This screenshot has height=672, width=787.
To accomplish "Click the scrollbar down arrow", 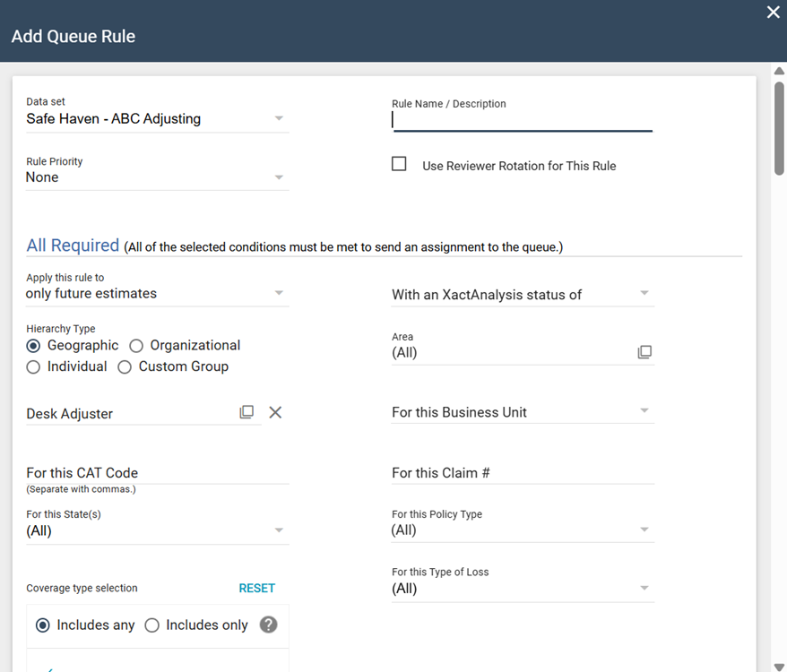I will tap(778, 665).
